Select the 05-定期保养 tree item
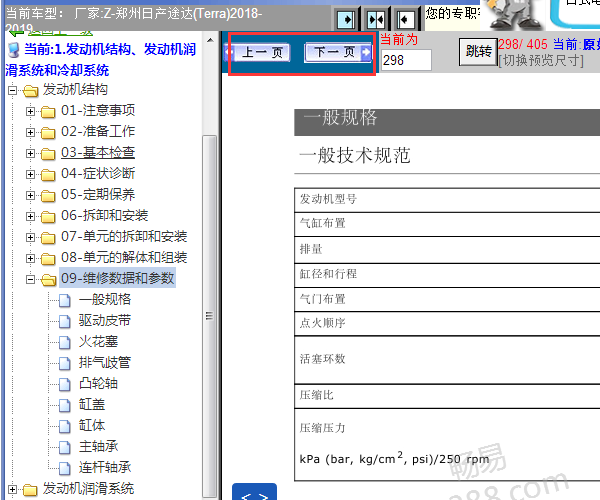Image resolution: width=600 pixels, height=500 pixels. click(98, 195)
